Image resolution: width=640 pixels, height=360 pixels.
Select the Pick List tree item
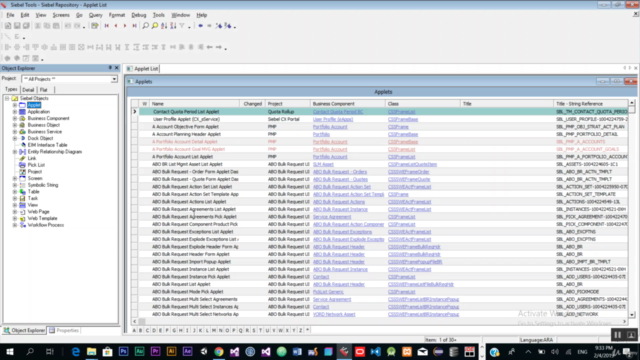coord(36,165)
